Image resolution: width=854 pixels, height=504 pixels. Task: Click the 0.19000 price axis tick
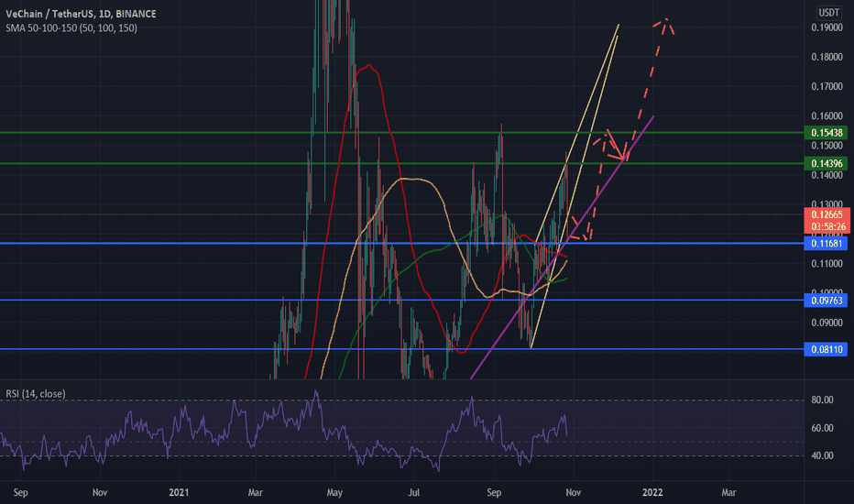pos(827,27)
